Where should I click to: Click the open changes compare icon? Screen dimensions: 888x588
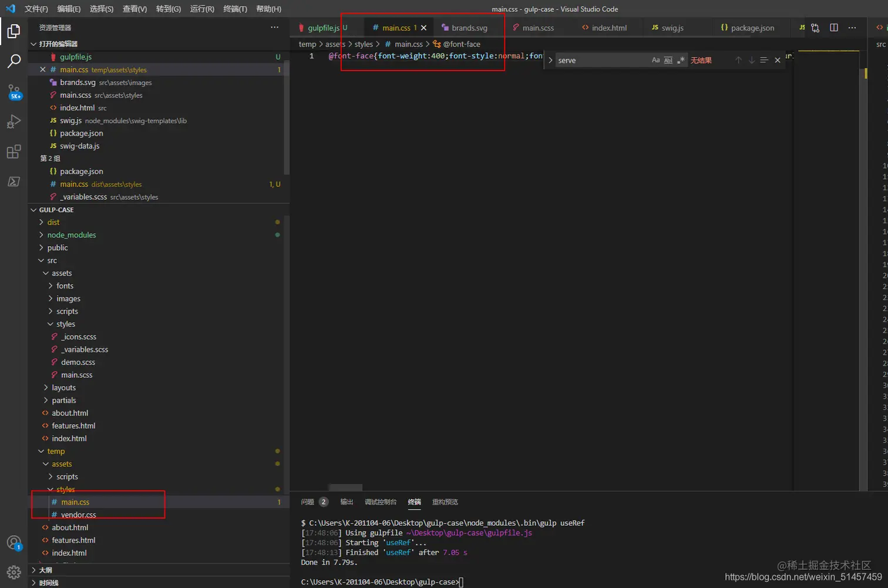coord(815,28)
